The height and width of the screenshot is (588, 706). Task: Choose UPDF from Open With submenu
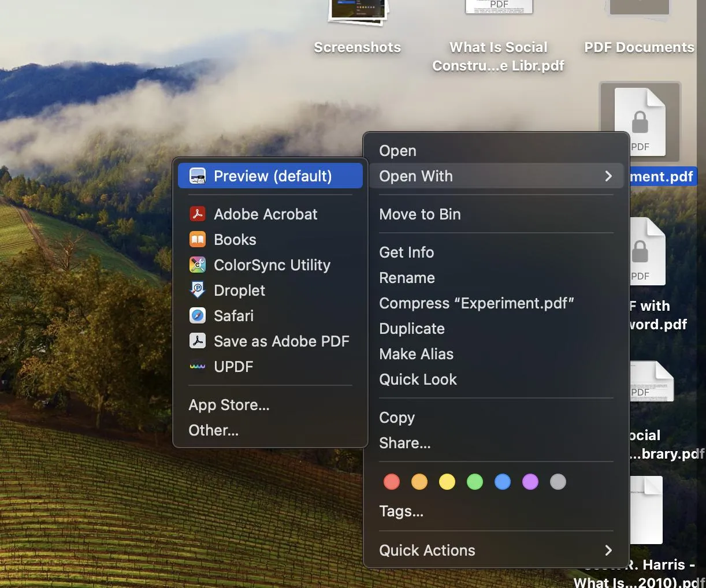point(270,367)
